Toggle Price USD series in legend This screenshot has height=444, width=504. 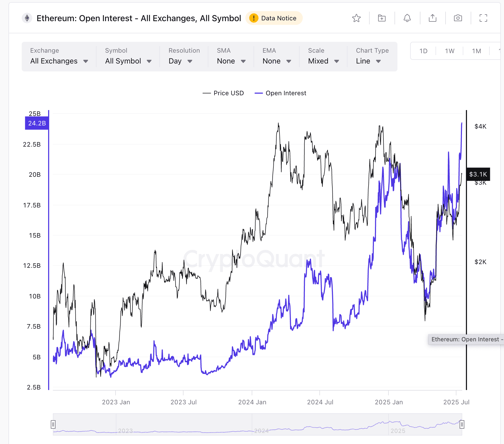223,93
